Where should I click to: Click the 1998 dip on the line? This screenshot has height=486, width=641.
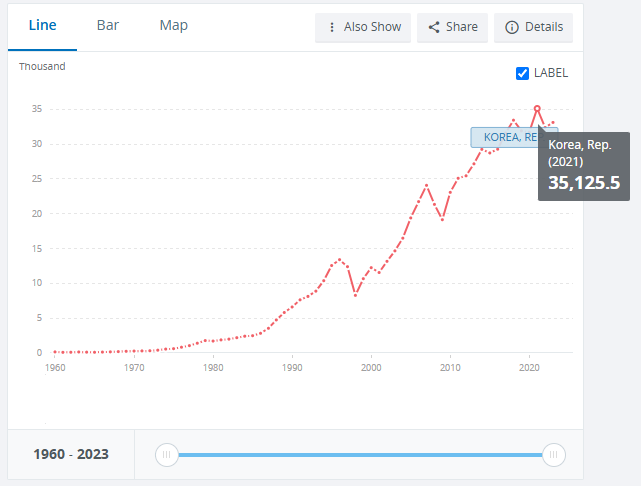pyautogui.click(x=355, y=295)
